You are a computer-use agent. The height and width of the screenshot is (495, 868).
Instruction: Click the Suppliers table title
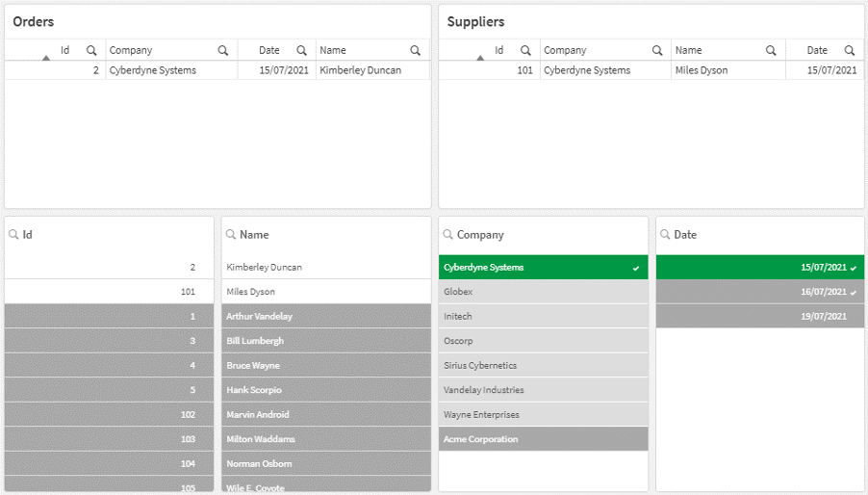[x=475, y=21]
